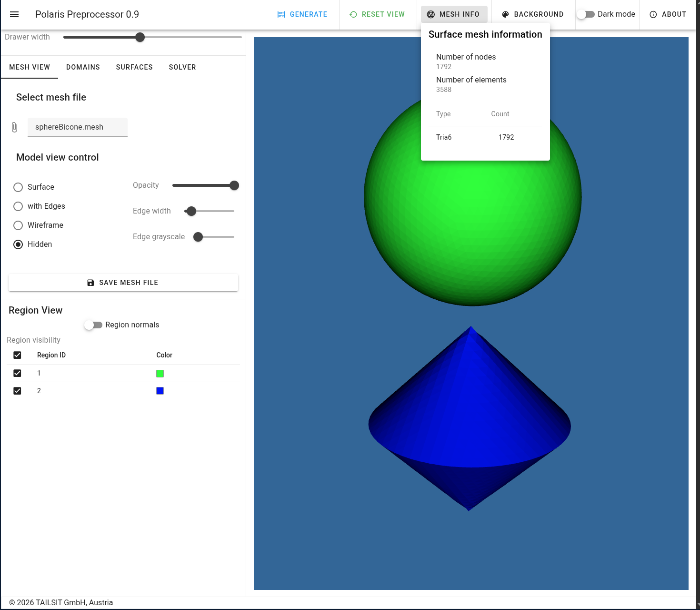Click the node count value 1792
700x610 pixels.
coord(444,67)
